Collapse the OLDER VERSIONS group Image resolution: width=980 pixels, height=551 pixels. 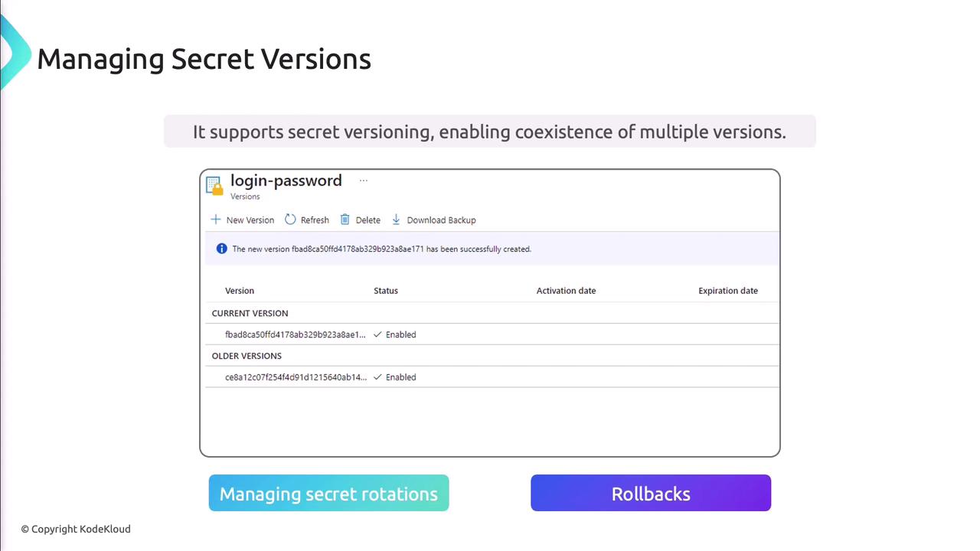247,356
